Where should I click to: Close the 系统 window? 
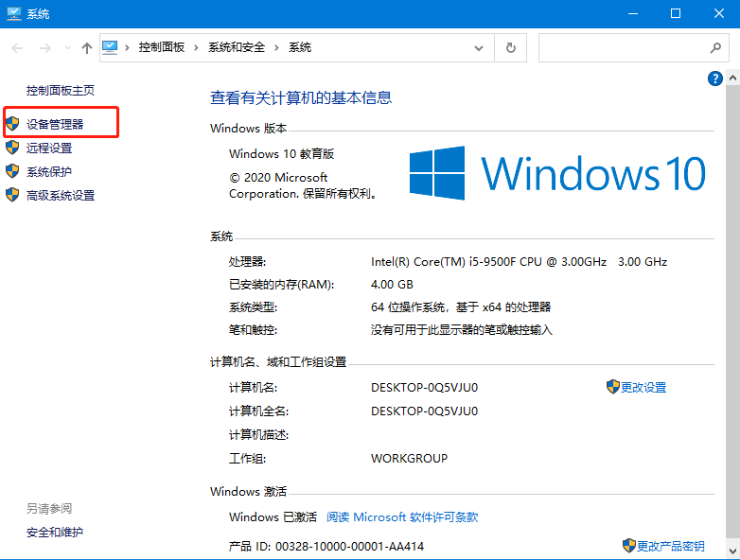(718, 13)
